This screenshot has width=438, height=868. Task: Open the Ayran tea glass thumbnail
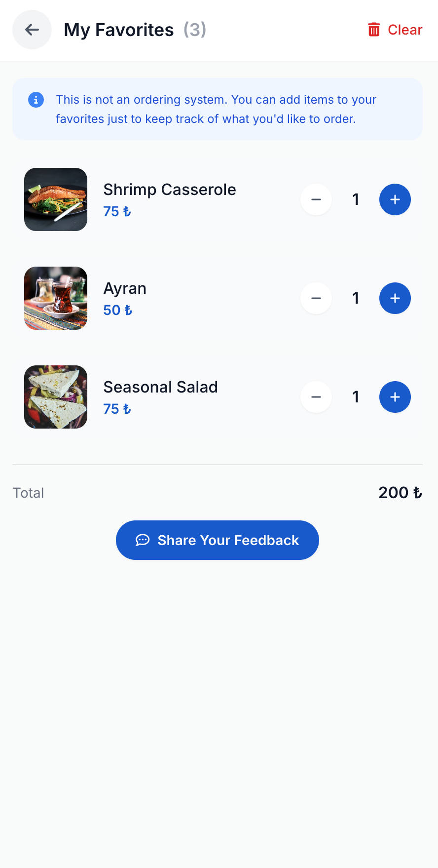(56, 298)
